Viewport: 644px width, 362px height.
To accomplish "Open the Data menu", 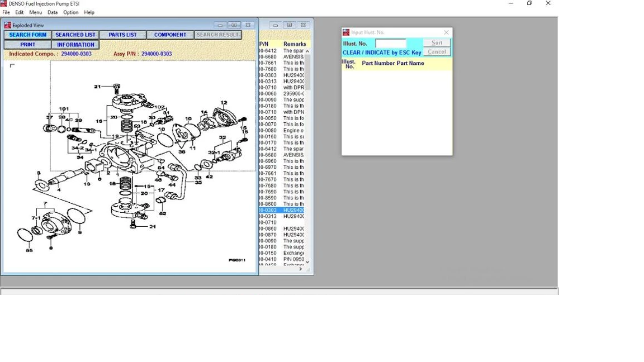I will pos(53,12).
